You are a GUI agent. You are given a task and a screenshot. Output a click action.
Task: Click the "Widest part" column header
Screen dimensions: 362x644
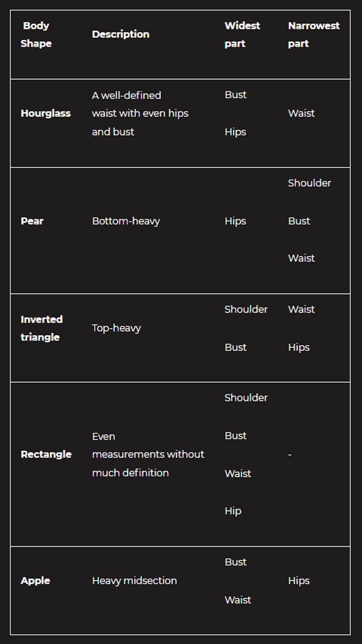(x=242, y=35)
